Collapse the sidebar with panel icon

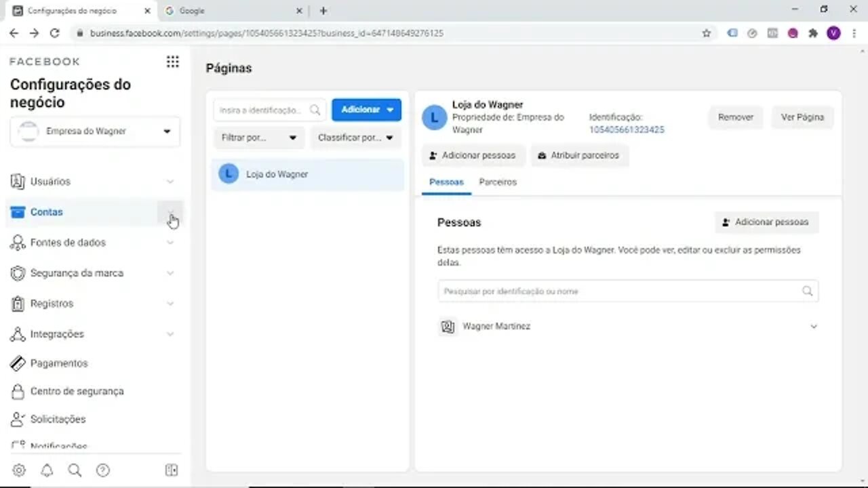(172, 470)
